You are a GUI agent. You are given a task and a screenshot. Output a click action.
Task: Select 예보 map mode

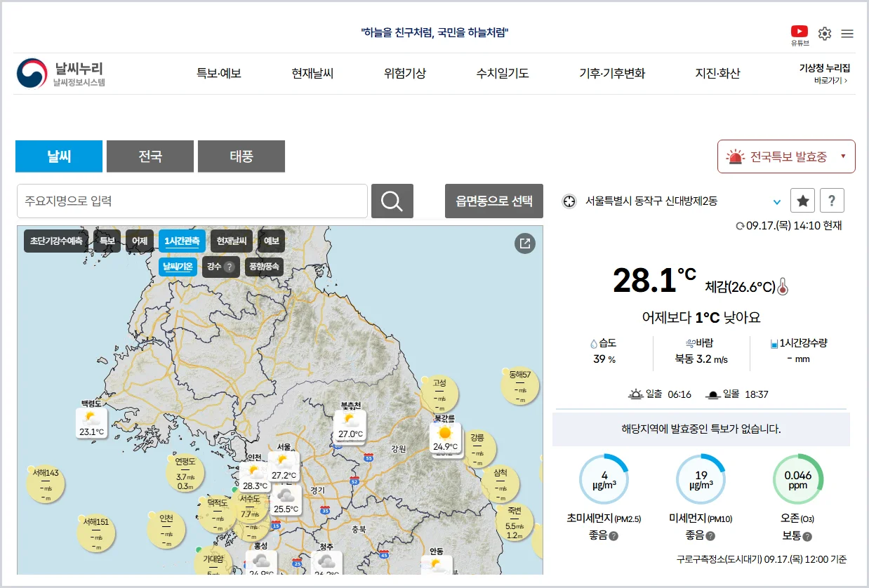(x=272, y=241)
